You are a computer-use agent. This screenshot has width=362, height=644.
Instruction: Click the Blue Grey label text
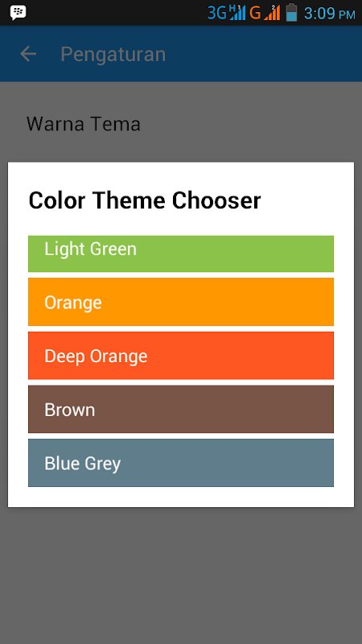click(x=83, y=464)
